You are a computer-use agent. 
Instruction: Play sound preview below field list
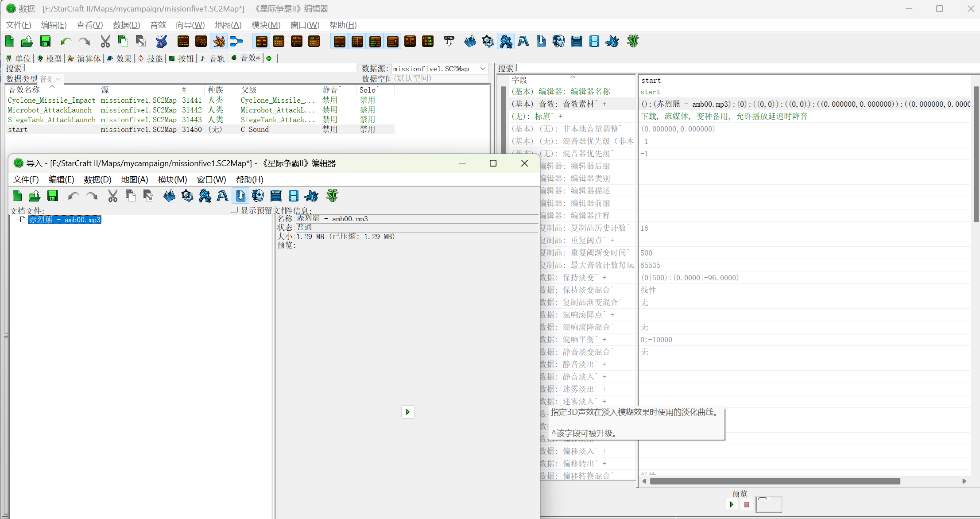pos(732,504)
